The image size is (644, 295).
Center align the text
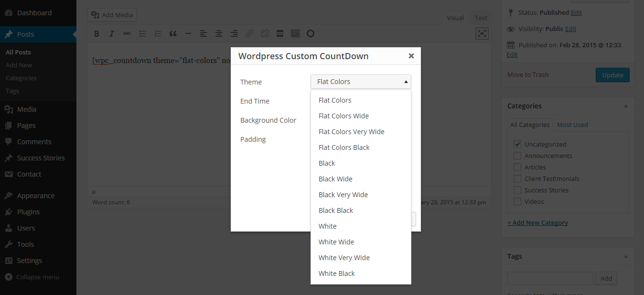point(219,33)
